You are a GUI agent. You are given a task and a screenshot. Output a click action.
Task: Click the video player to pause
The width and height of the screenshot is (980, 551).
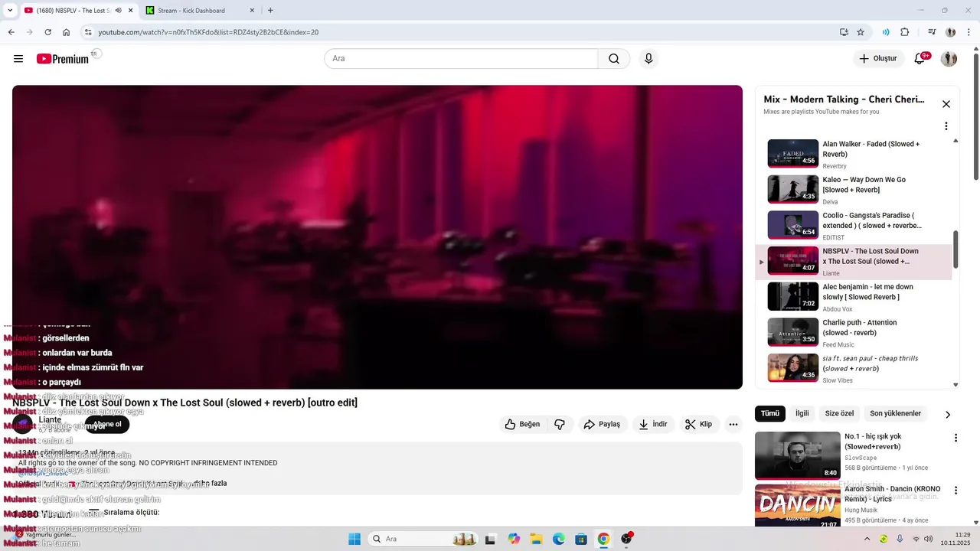point(377,237)
